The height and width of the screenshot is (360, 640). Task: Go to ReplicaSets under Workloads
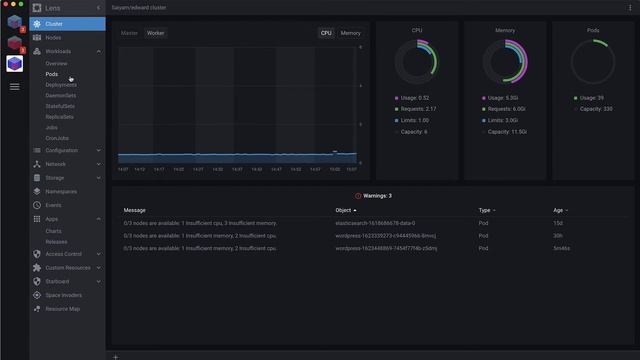click(60, 117)
